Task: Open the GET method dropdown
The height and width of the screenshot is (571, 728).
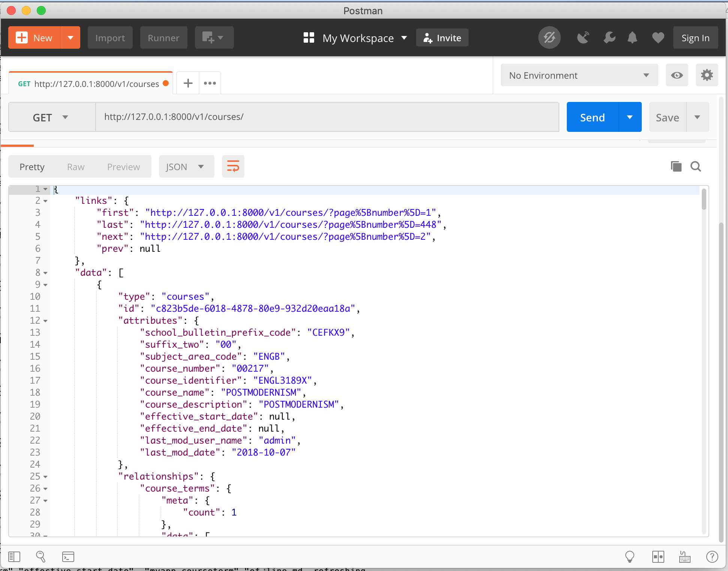Action: (52, 117)
